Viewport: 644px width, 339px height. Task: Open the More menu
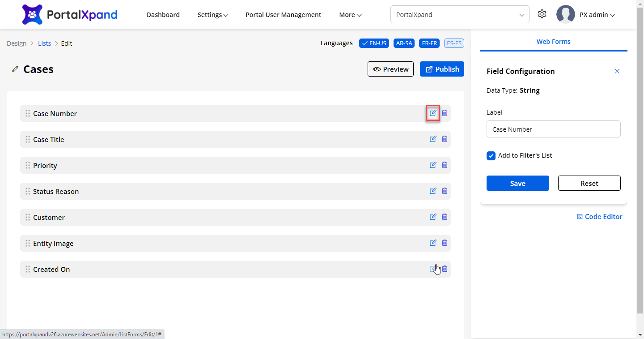point(350,15)
